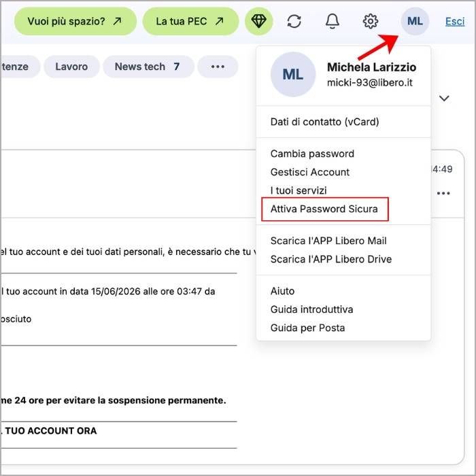476x476 pixels.
Task: Open Dati di contatto (vCard)
Action: click(324, 122)
